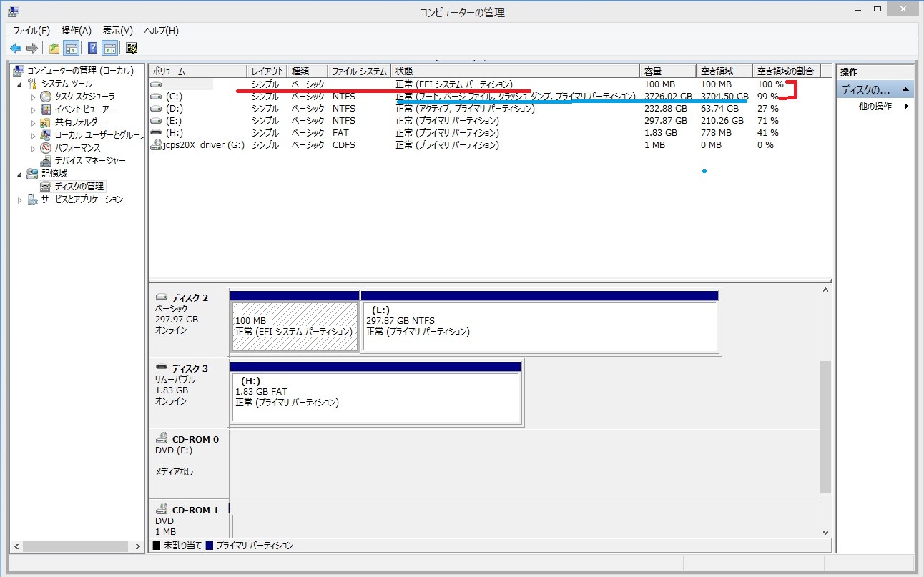Select the (H:) removable drive icon in volume list
Image resolution: width=924 pixels, height=577 pixels.
point(157,133)
